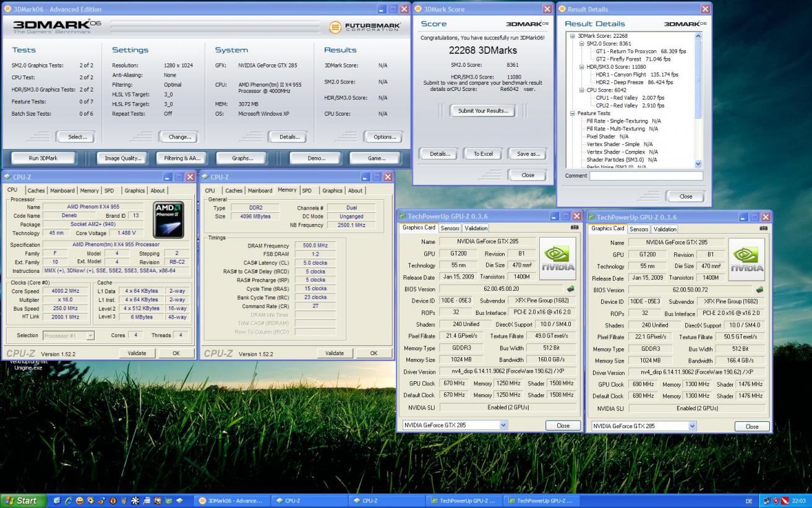Image resolution: width=812 pixels, height=508 pixels.
Task: Click Close button in the Result Details window
Action: (685, 196)
